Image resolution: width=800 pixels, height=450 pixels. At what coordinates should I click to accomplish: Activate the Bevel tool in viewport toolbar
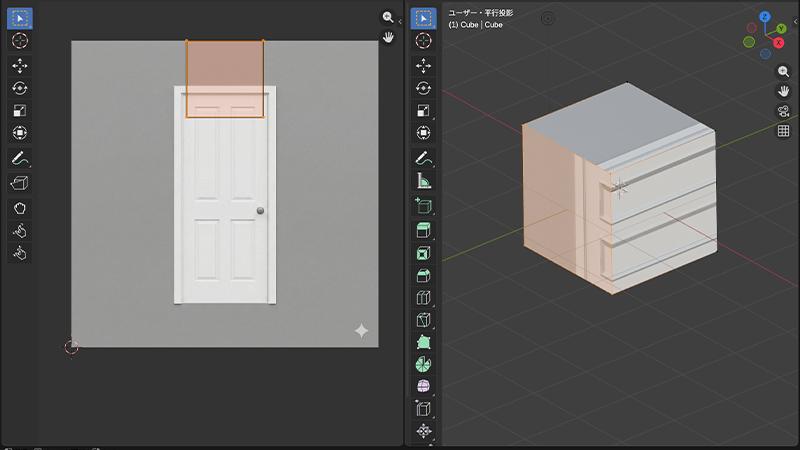click(423, 275)
